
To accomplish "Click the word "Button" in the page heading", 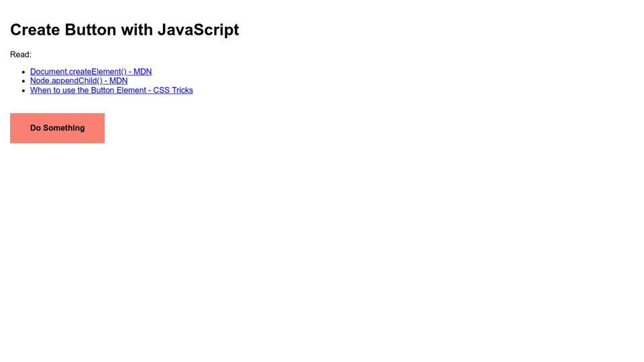I will pyautogui.click(x=91, y=30).
